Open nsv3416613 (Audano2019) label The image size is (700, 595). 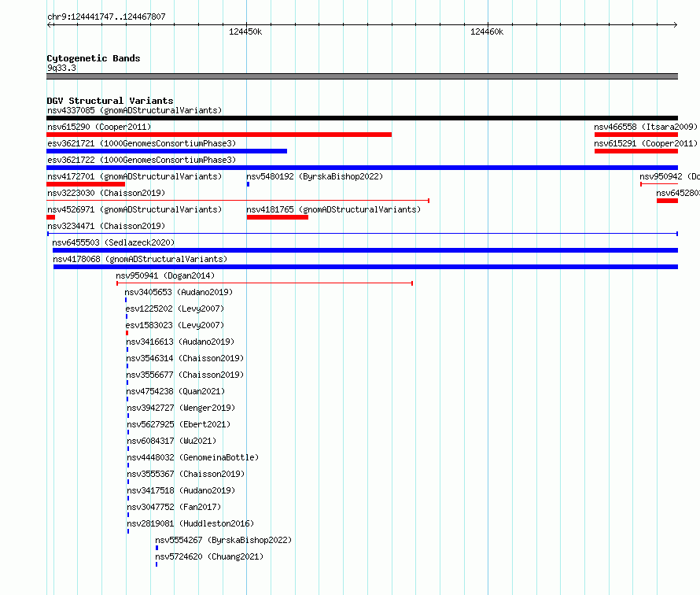click(180, 342)
